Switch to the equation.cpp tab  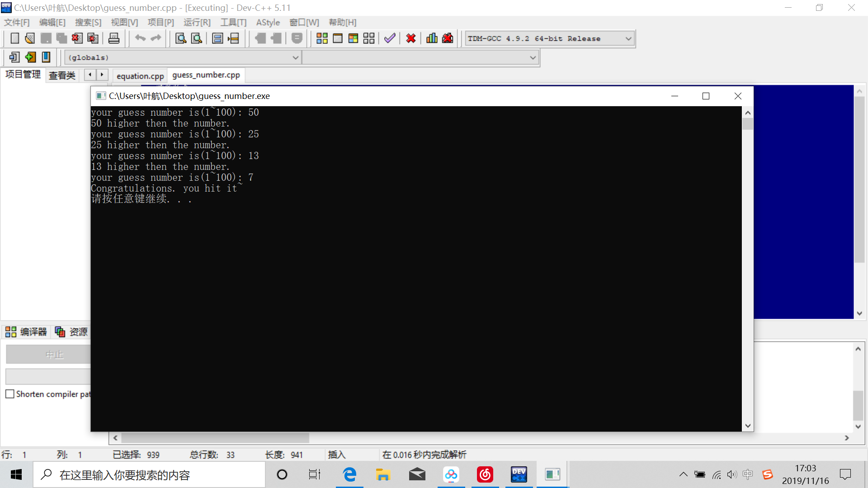tap(140, 76)
